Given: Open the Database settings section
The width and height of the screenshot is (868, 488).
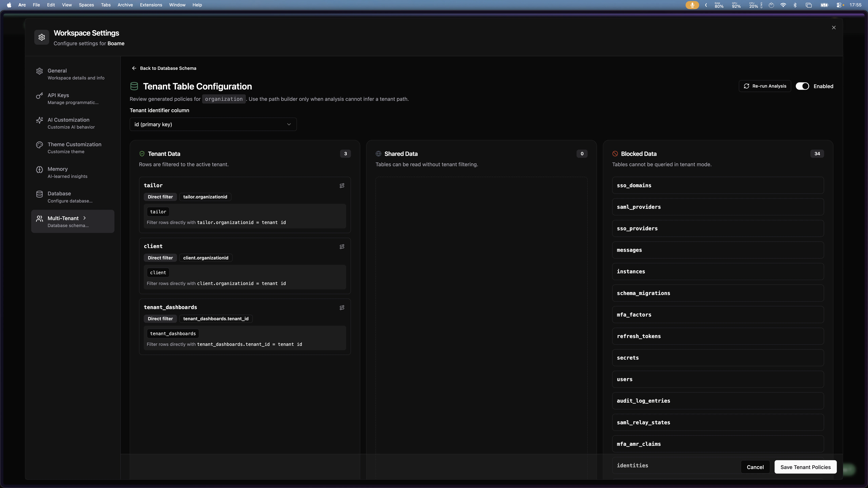Looking at the screenshot, I should (x=73, y=197).
